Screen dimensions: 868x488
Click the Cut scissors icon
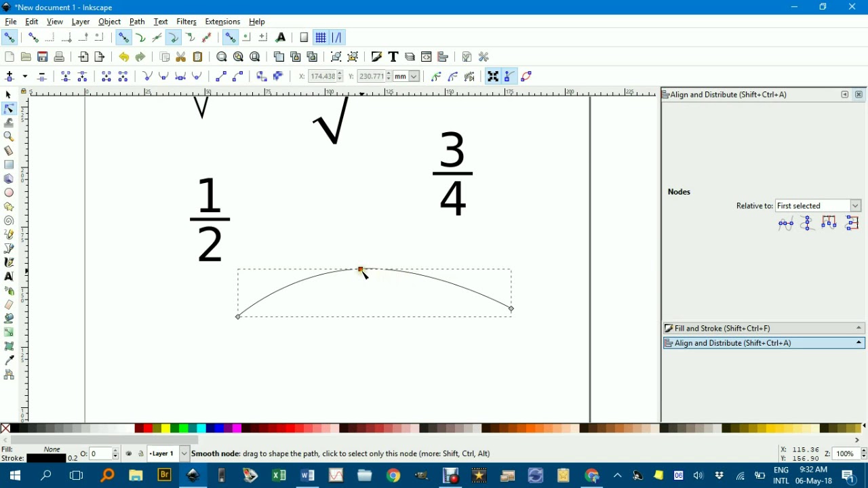click(x=181, y=57)
